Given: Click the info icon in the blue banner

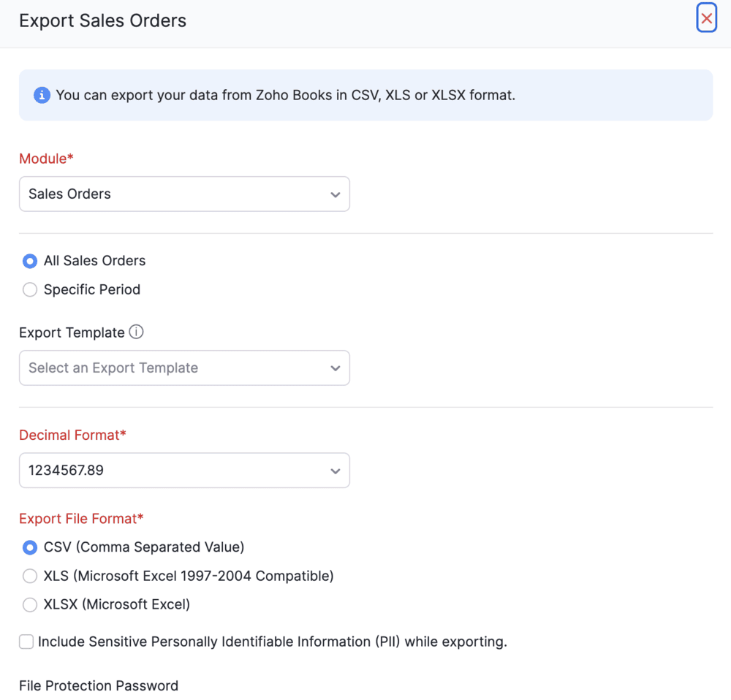Looking at the screenshot, I should [x=42, y=95].
